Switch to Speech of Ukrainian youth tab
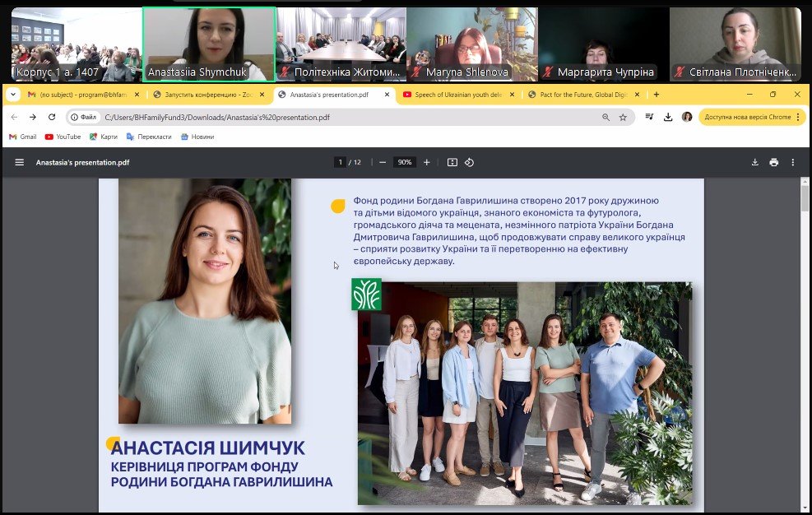 (457, 95)
